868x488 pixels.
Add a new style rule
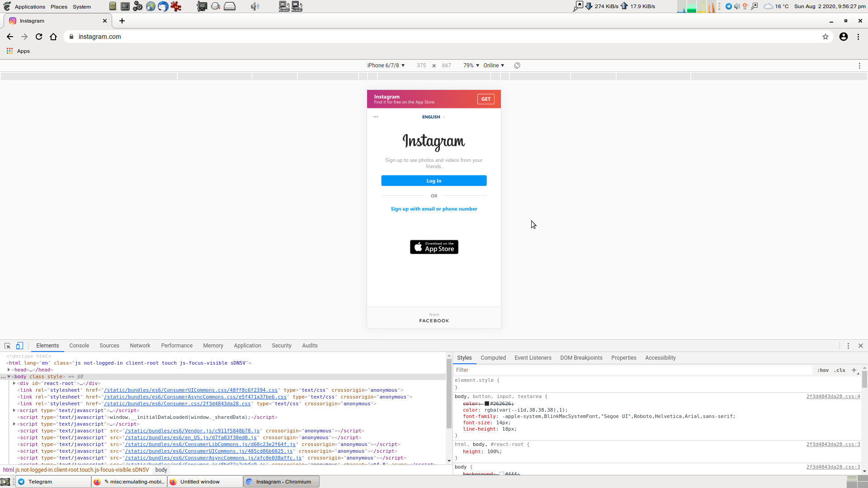click(x=854, y=370)
